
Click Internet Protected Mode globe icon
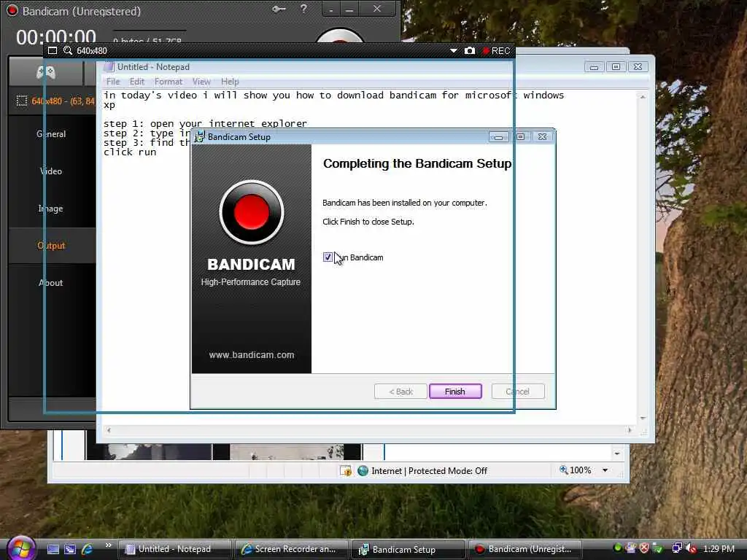click(x=363, y=470)
